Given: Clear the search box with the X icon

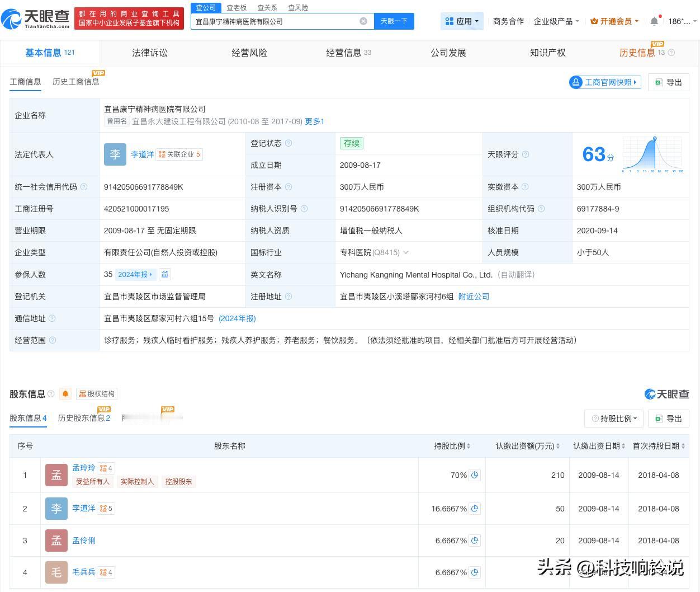Looking at the screenshot, I should click(x=363, y=21).
